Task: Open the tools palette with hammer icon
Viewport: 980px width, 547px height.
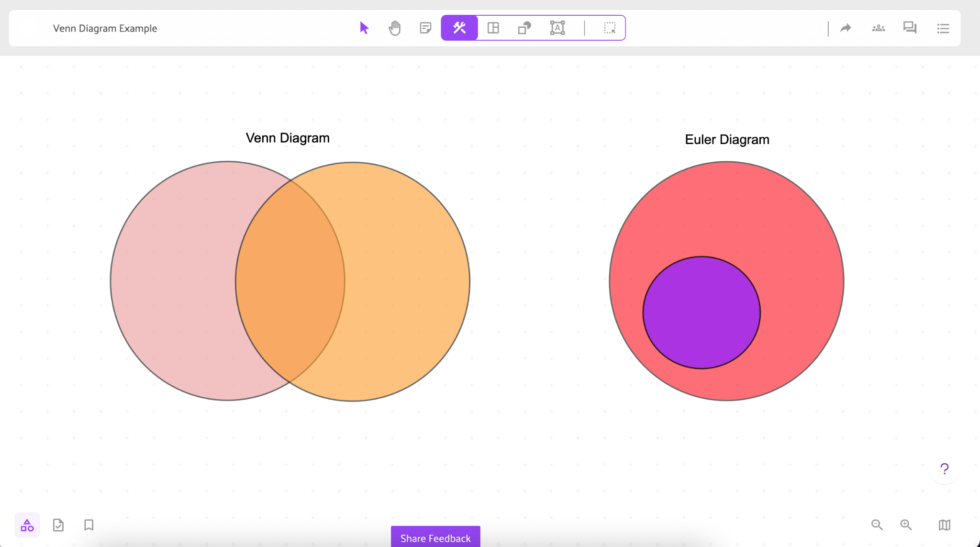Action: (x=459, y=28)
